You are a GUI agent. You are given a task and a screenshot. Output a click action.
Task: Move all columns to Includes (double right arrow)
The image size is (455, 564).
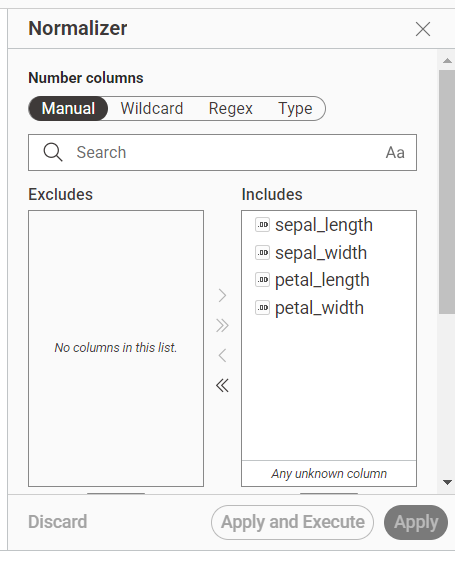click(x=222, y=326)
